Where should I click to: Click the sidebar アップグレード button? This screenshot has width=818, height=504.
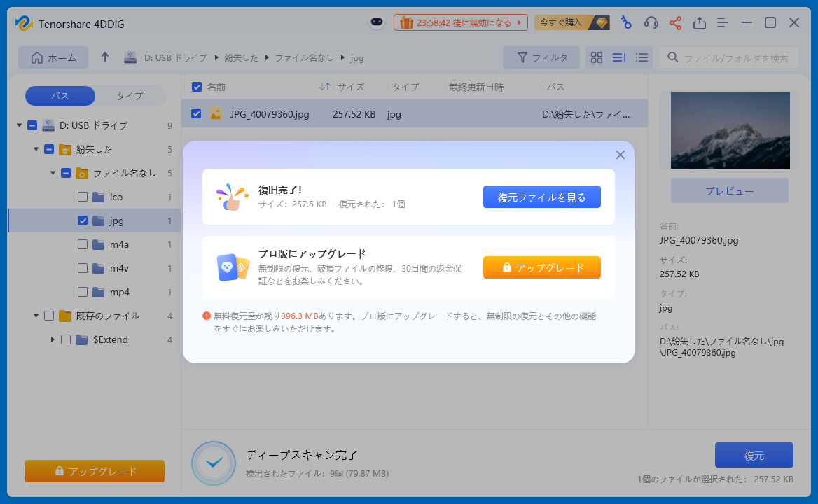click(x=95, y=471)
